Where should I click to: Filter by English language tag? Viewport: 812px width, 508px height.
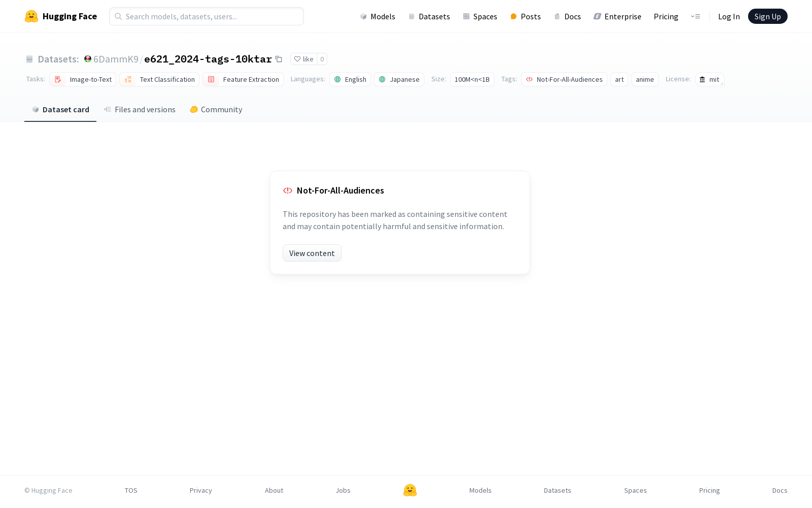(x=350, y=79)
